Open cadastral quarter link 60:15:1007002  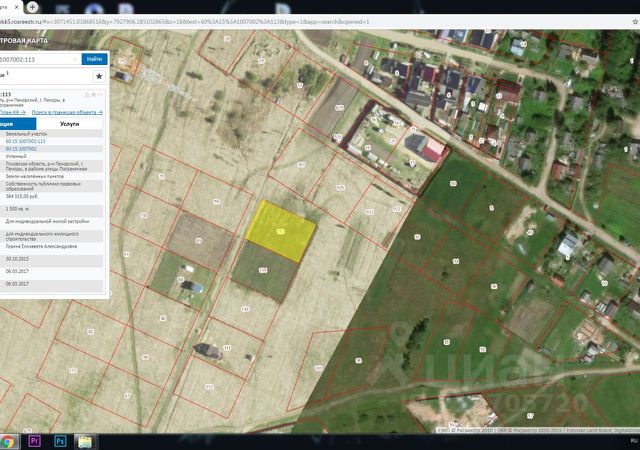pos(21,149)
